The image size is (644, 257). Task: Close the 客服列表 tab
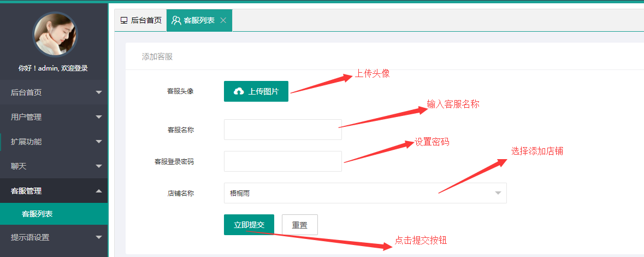click(x=223, y=21)
